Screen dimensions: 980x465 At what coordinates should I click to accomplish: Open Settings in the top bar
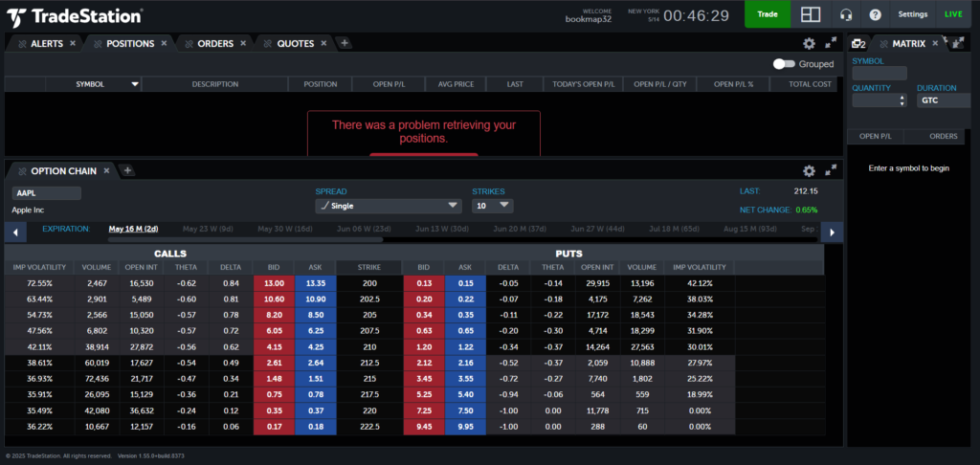tap(912, 14)
